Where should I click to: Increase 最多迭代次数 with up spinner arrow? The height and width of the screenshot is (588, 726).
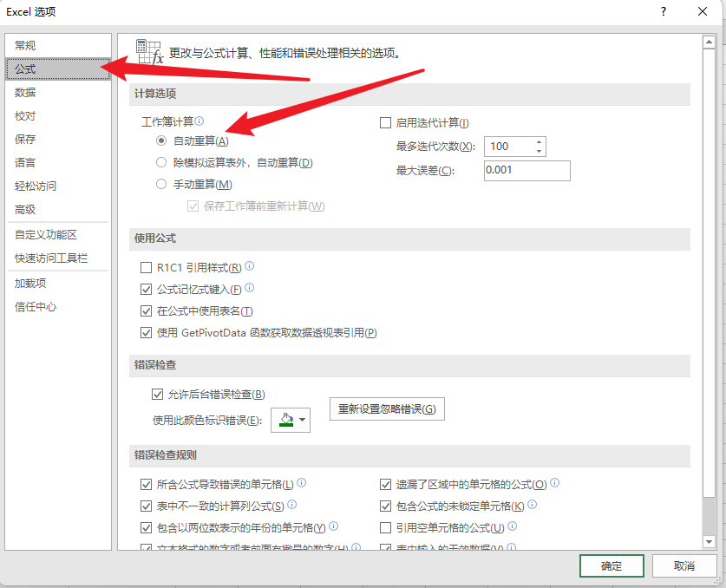point(540,142)
